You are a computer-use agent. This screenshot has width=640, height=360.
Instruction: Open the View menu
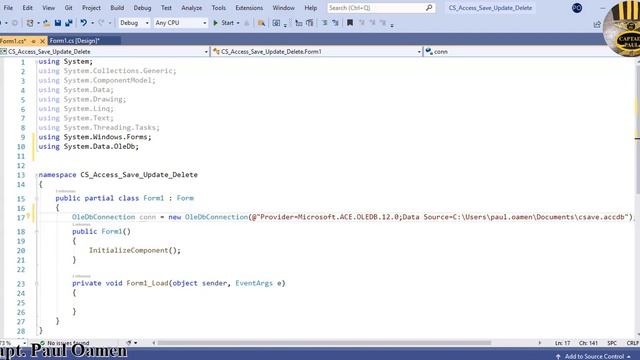click(48, 8)
